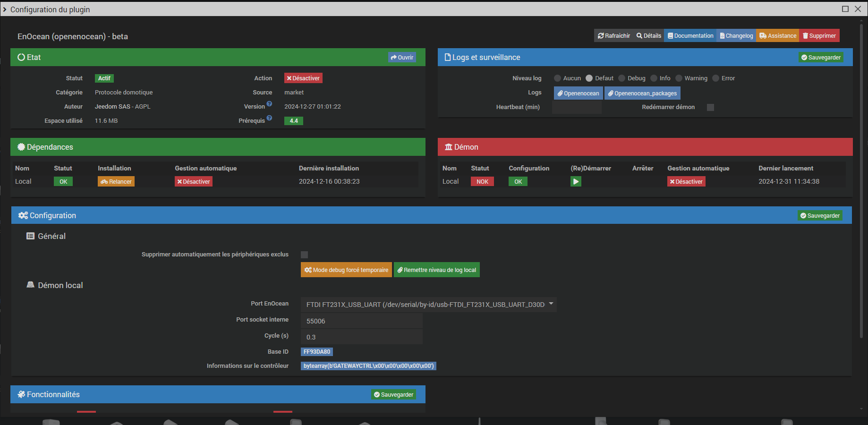Image resolution: width=868 pixels, height=425 pixels.
Task: Click Mode debug forcé temporaire button
Action: point(346,270)
